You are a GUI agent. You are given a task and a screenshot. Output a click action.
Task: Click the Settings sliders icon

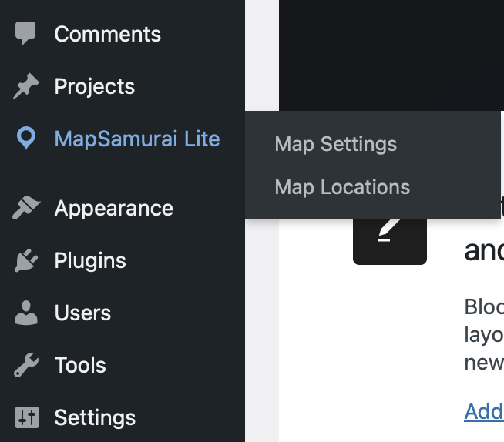point(26,418)
